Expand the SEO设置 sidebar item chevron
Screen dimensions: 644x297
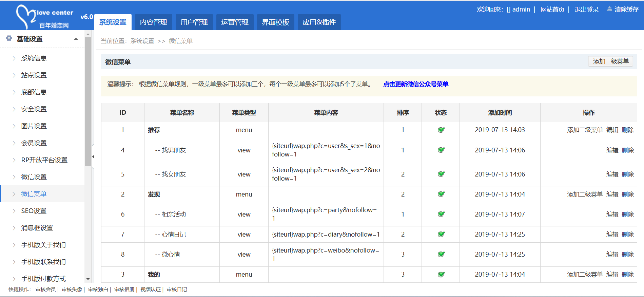(x=14, y=211)
